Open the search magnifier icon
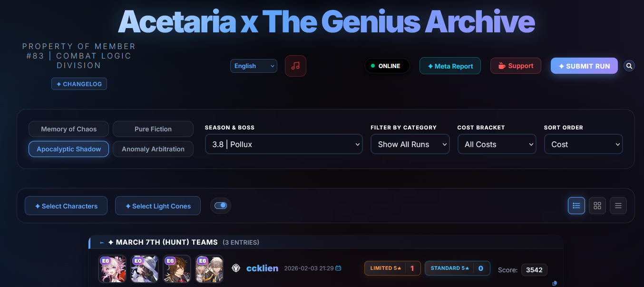644x287 pixels. [629, 66]
